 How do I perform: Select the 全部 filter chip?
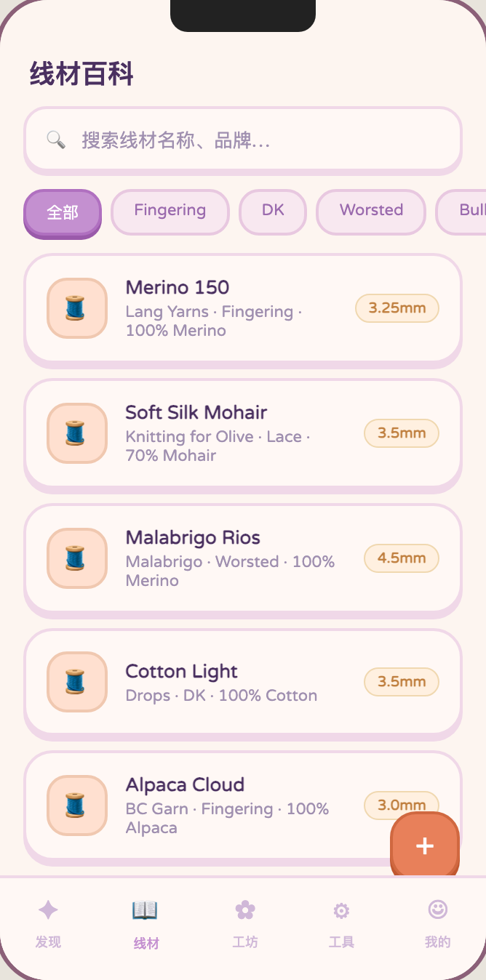63,212
